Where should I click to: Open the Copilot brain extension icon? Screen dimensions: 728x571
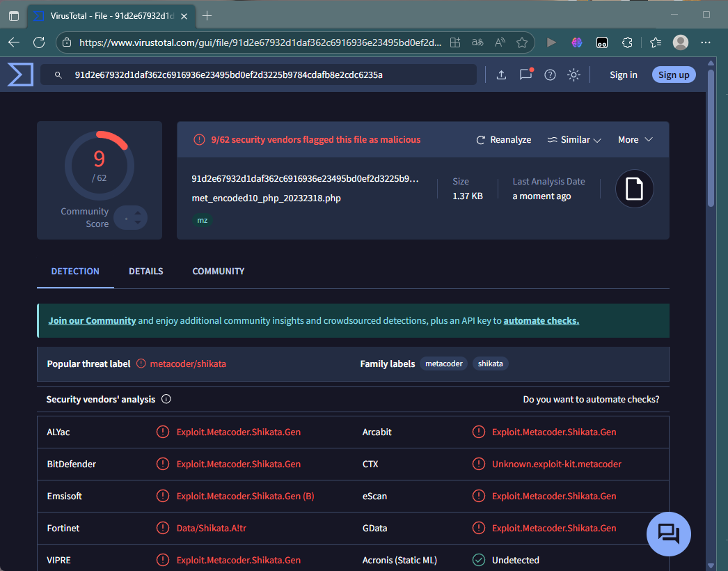[x=577, y=42]
